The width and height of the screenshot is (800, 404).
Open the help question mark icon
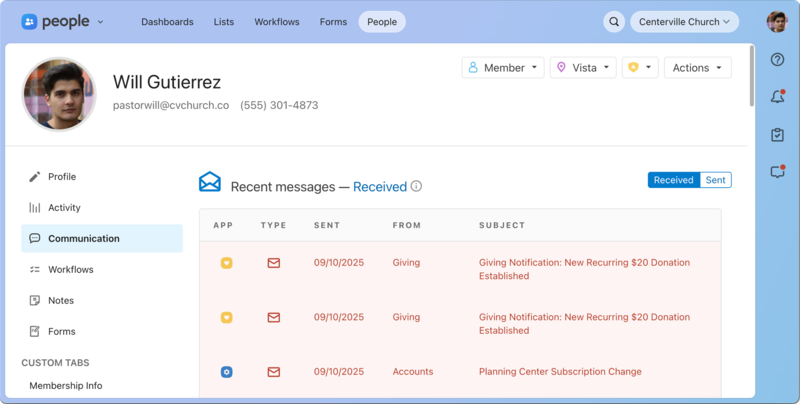click(x=777, y=60)
